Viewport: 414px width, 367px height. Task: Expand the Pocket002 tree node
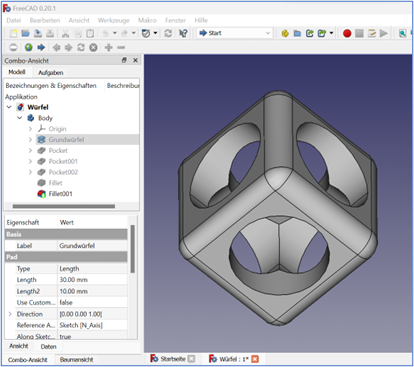tap(30, 172)
